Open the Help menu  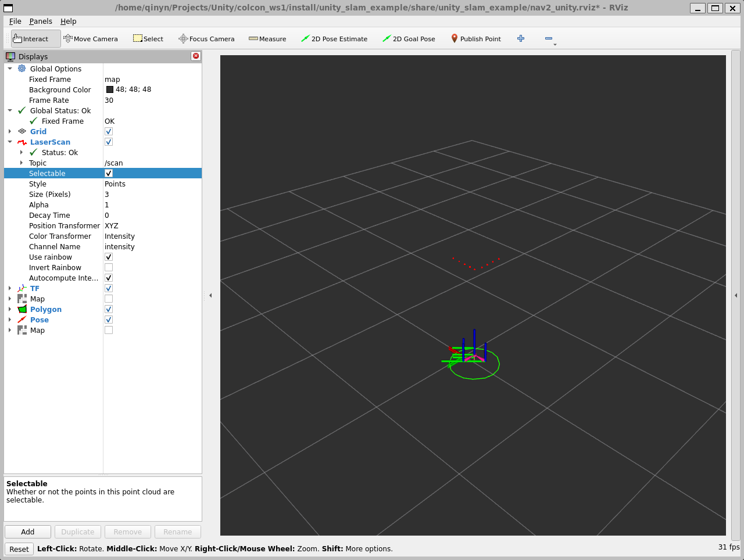pyautogui.click(x=69, y=21)
